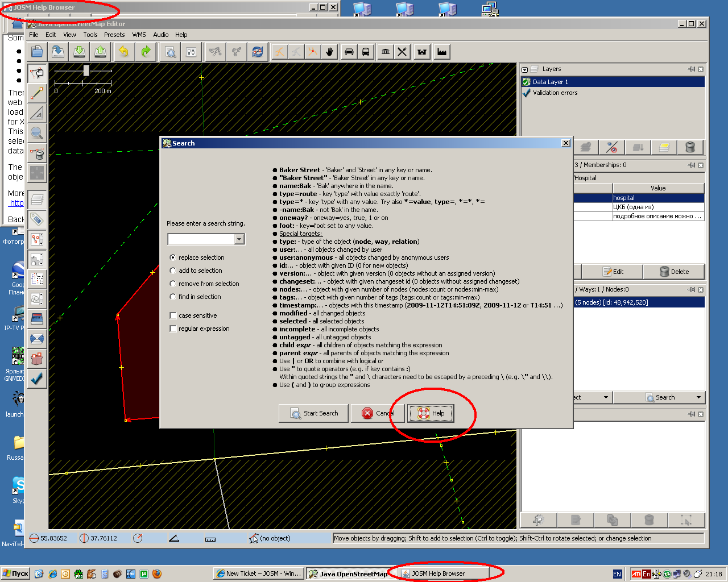728x582 pixels.
Task: Select the Draw nodes tool
Action: click(37, 93)
